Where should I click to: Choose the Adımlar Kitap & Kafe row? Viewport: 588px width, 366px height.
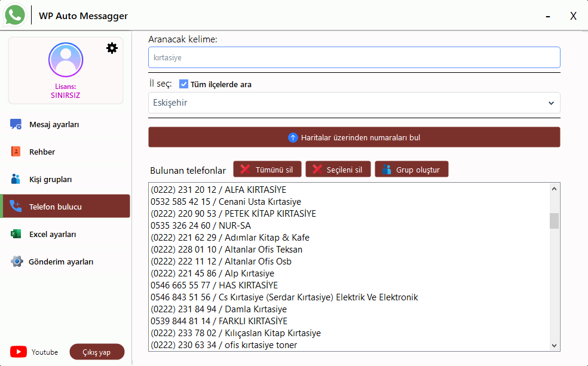[x=349, y=238]
